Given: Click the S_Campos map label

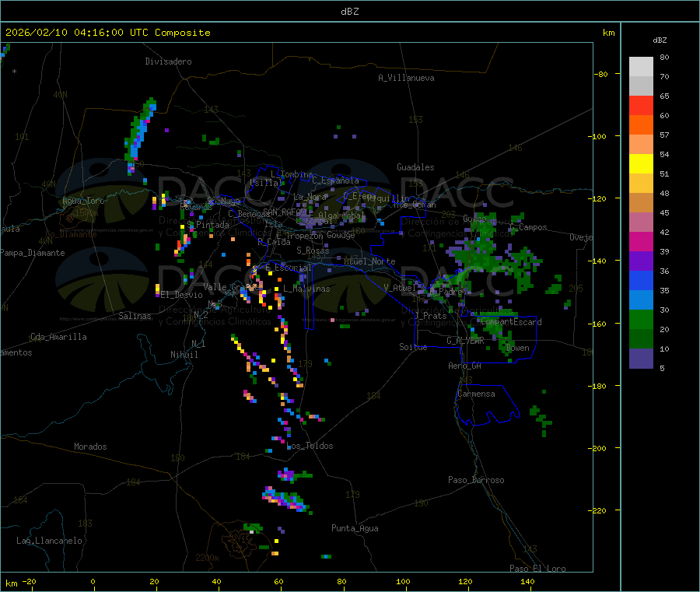Looking at the screenshot, I should [528, 227].
